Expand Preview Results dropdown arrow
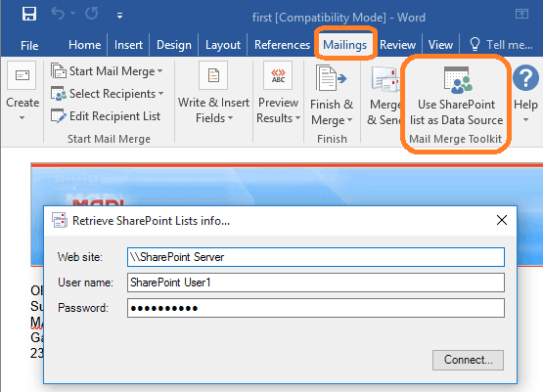The height and width of the screenshot is (392, 543). tap(297, 118)
